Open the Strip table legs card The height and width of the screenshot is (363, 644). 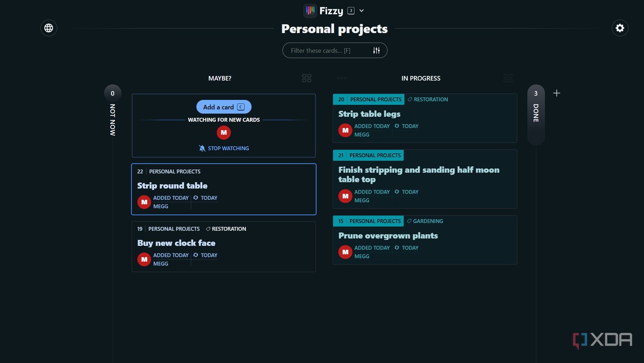[425, 118]
